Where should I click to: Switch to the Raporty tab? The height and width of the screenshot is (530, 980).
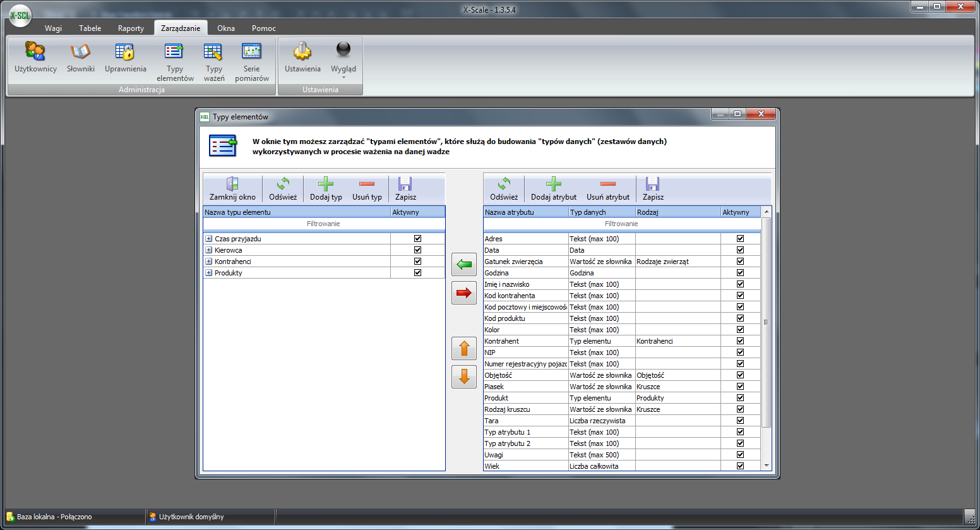pyautogui.click(x=131, y=28)
